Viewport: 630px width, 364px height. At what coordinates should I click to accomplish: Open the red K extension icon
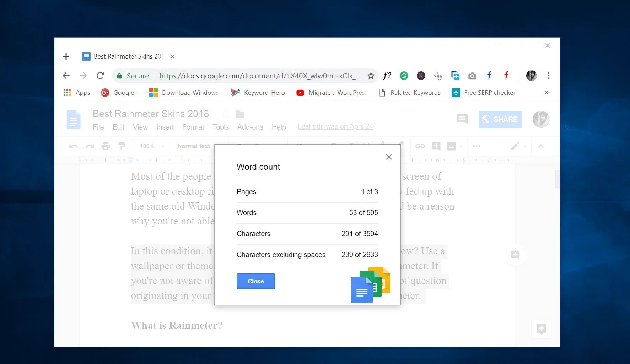tap(421, 76)
